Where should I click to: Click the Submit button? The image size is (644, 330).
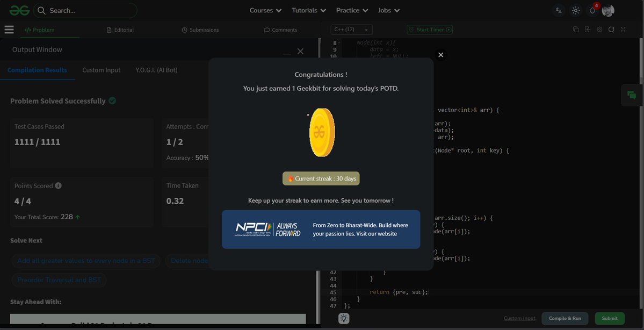click(610, 318)
